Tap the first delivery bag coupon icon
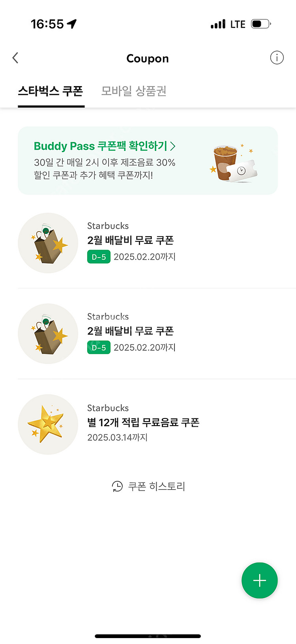Viewport: 296px width, 644px height. 48,243
